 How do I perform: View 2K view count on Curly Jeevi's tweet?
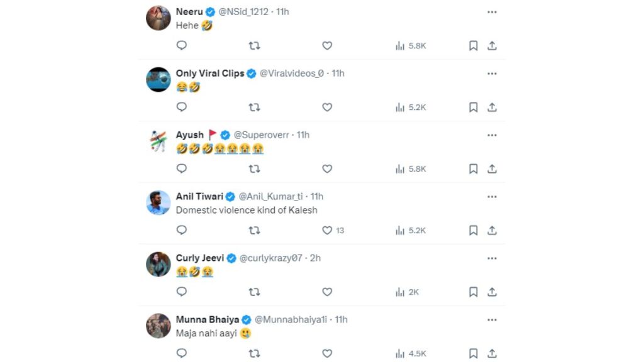(x=407, y=292)
